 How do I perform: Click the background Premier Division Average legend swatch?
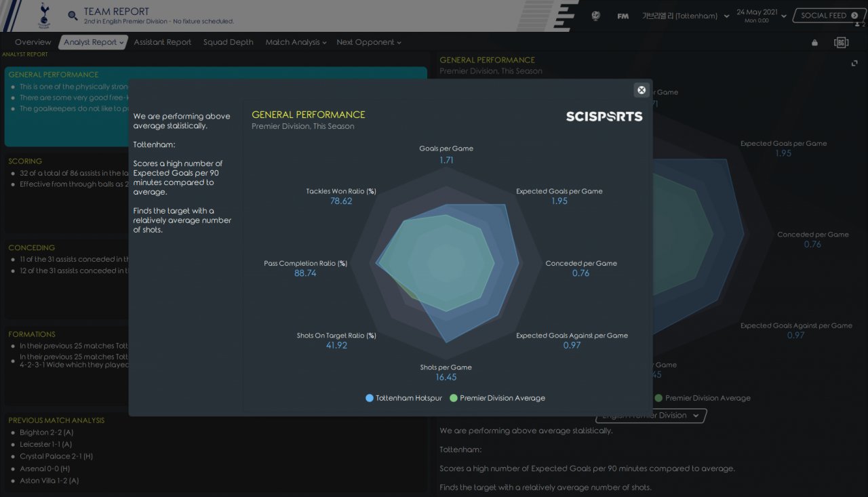(659, 398)
